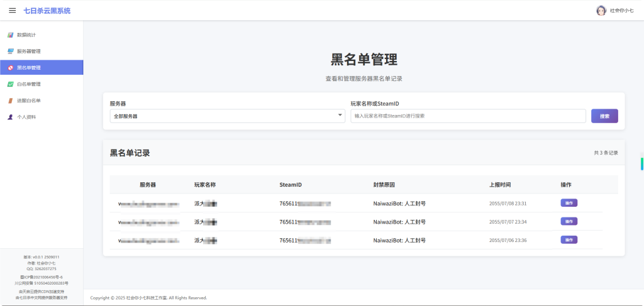The image size is (644, 306).
Task: Click the server dropdown arrow
Action: tap(340, 116)
